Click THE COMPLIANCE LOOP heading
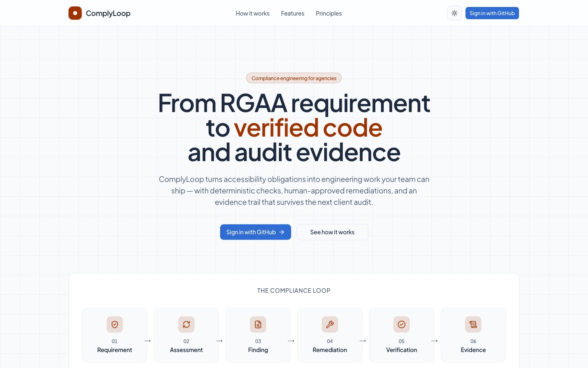Viewport: 588px width, 368px height. 294,291
